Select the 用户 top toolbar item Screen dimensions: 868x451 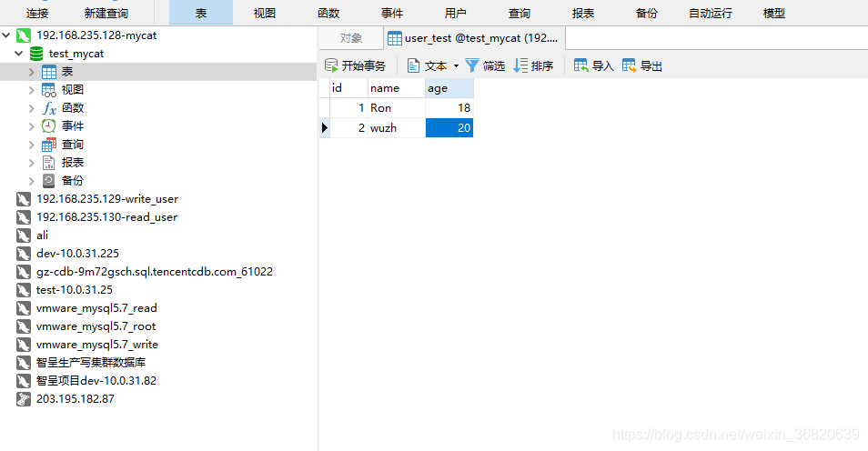[456, 14]
